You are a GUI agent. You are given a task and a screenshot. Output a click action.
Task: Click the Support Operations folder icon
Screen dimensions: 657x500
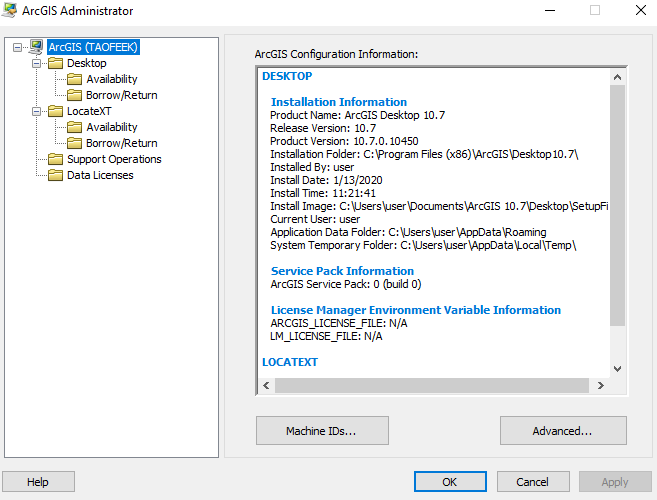pyautogui.click(x=55, y=159)
